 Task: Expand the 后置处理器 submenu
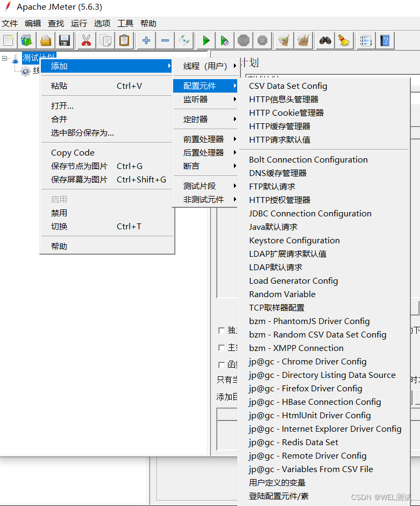pyautogui.click(x=205, y=153)
